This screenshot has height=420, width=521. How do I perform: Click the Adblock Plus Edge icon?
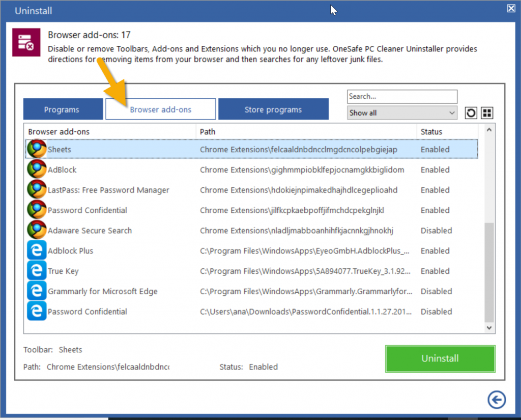click(36, 250)
